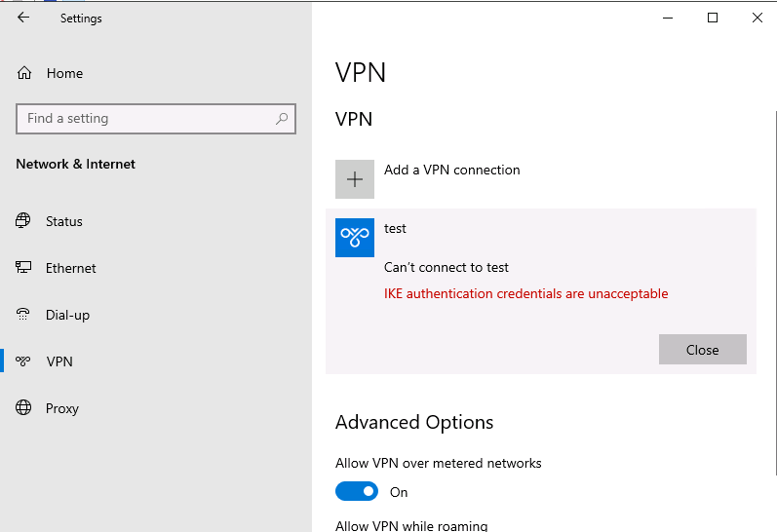Click the plus icon to add VPN

click(x=355, y=179)
